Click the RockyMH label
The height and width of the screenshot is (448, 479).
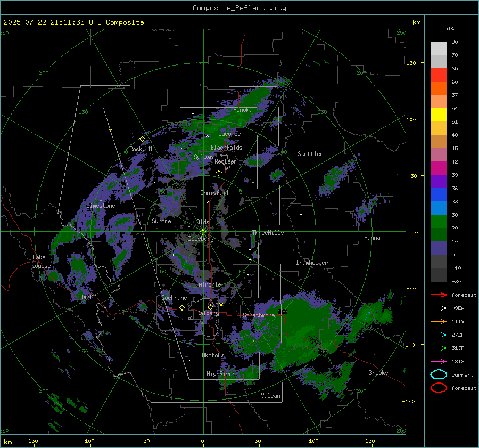click(x=141, y=149)
